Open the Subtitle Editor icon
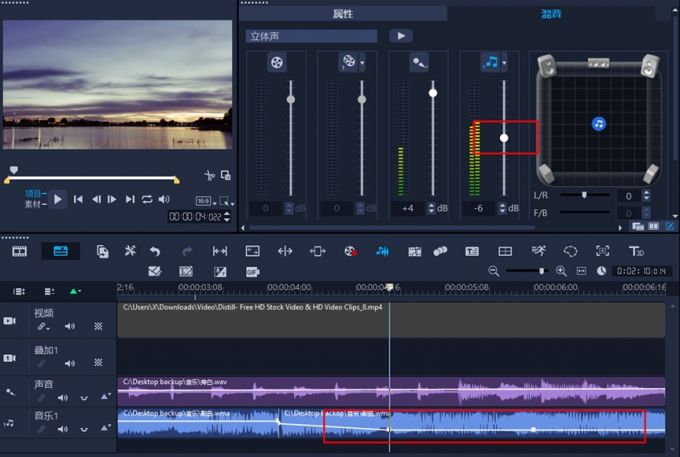Screen dimensions: 680x457 [x=472, y=251]
